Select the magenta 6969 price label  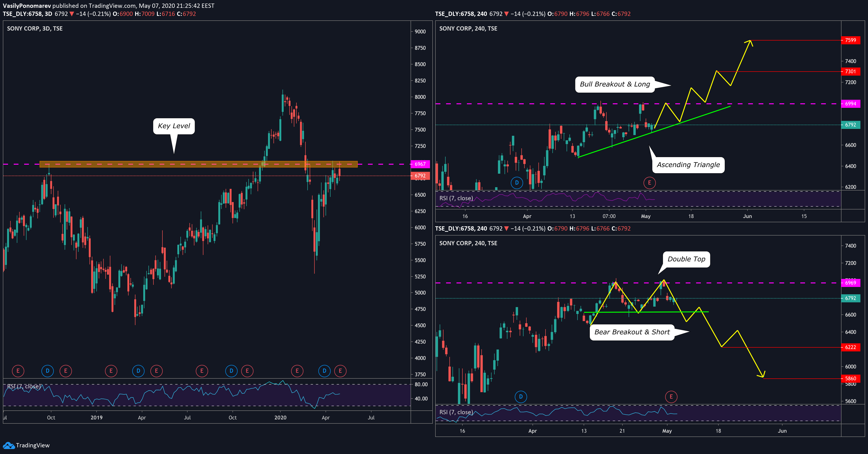(x=850, y=283)
